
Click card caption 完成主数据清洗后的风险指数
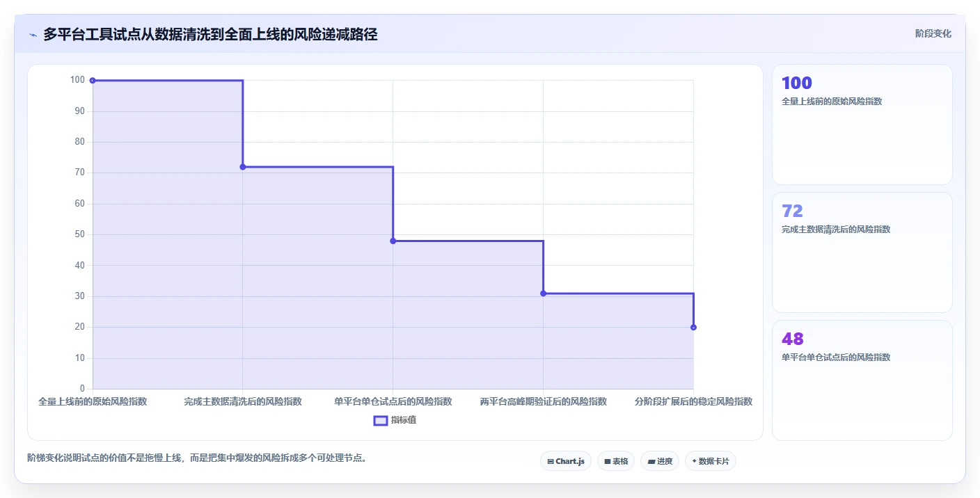[x=836, y=229]
